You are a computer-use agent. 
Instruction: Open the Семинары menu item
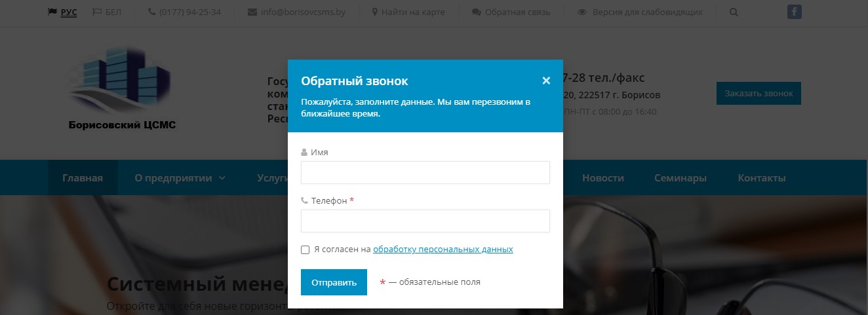681,178
